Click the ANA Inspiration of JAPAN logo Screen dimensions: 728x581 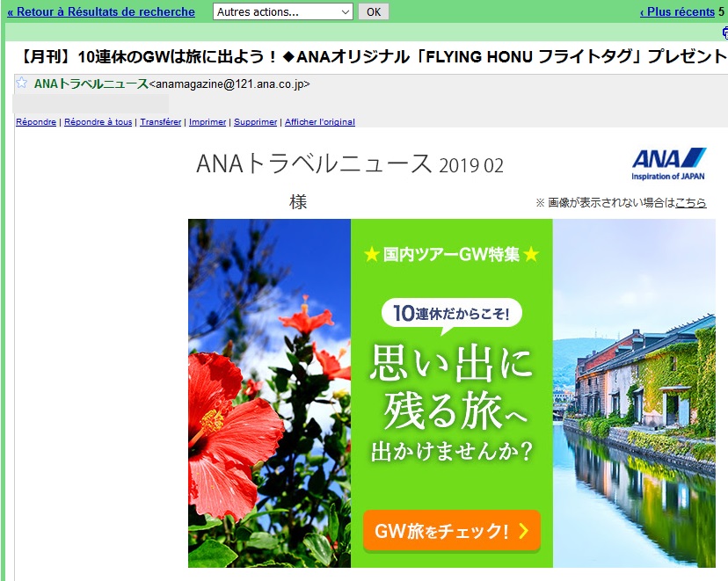(x=668, y=163)
